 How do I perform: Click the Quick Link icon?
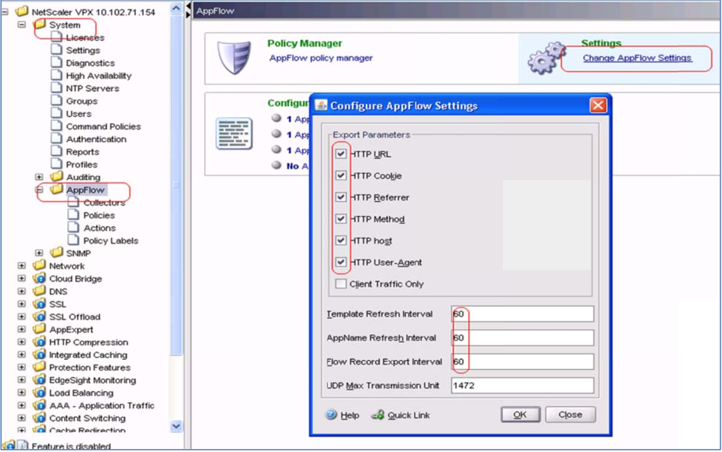(378, 415)
